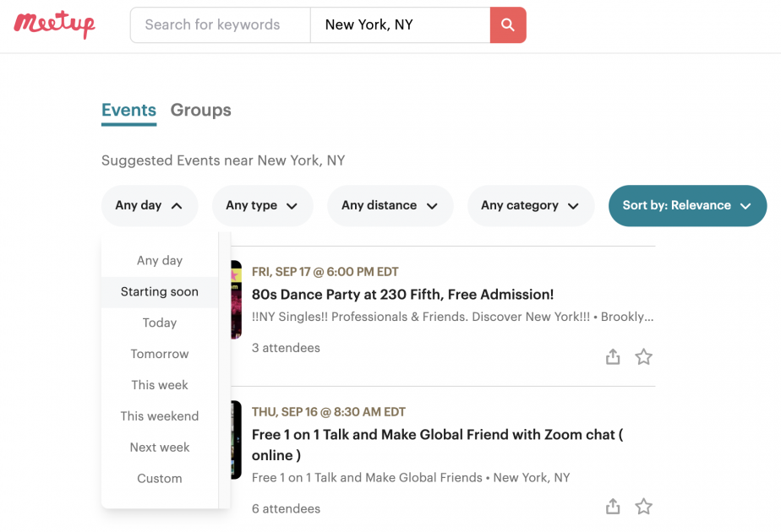Viewport: 781px width, 532px height.
Task: Save the 80s Dance Party event with star
Action: 643,356
